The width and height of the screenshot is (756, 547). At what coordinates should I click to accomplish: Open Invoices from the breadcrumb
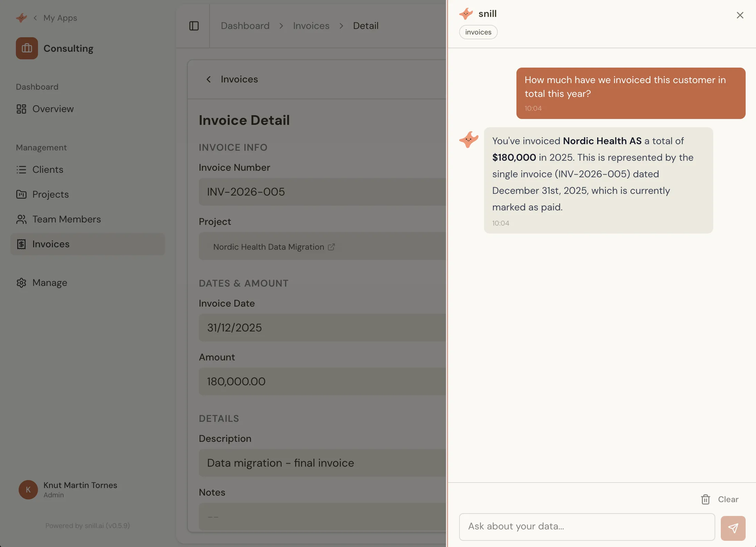[x=310, y=26]
